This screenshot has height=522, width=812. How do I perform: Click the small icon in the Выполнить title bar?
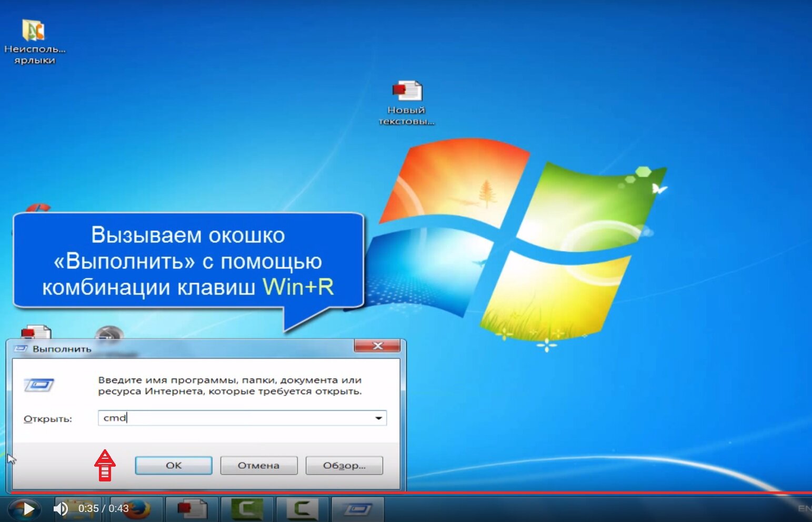click(21, 349)
